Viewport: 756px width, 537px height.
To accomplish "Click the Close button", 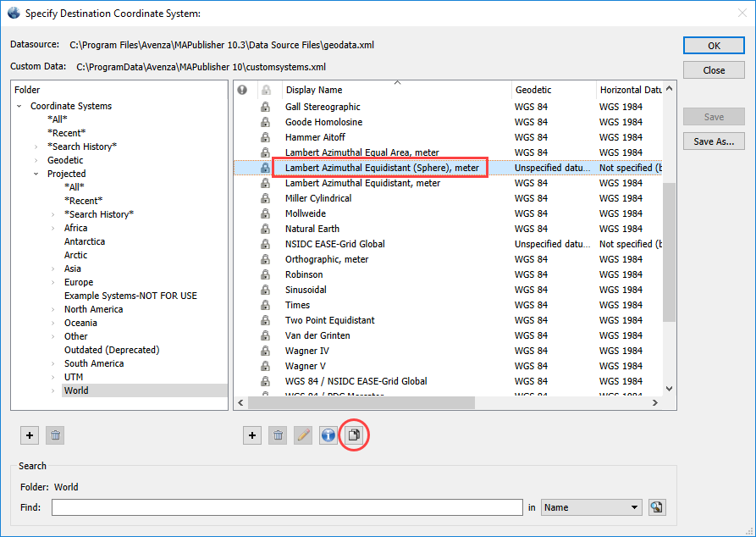I will point(714,70).
